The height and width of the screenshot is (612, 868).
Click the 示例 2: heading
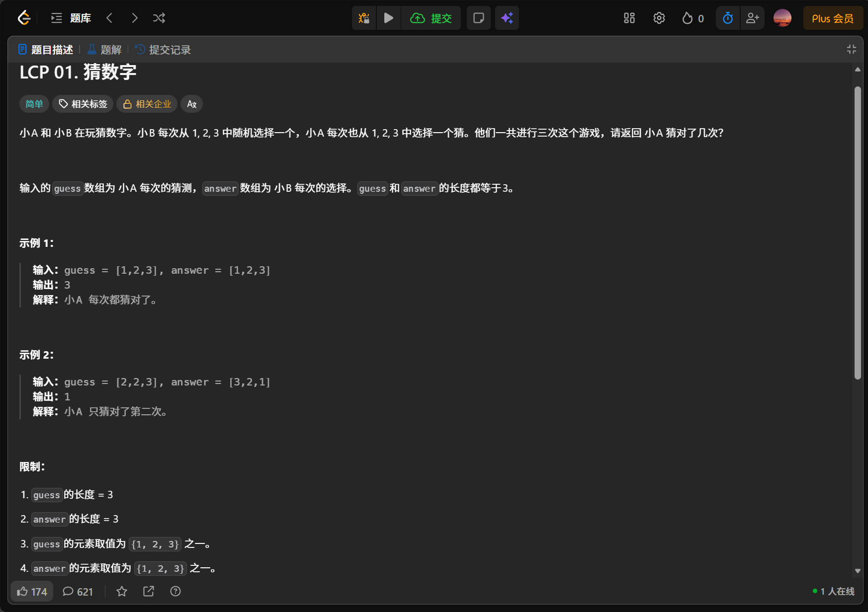click(x=36, y=355)
